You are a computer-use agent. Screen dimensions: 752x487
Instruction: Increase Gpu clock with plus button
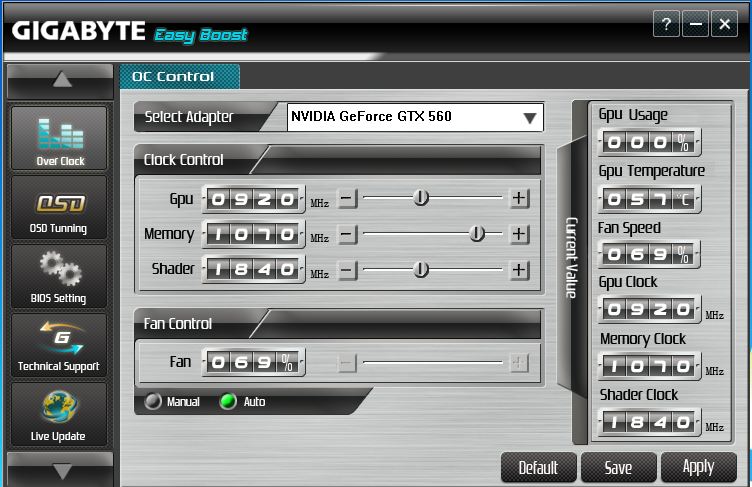(519, 198)
